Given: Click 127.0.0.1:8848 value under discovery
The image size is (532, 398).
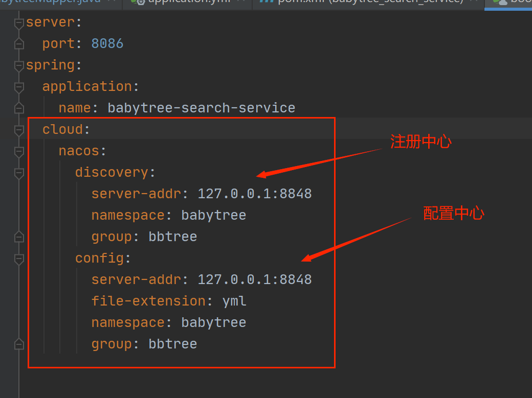Looking at the screenshot, I should point(254,194).
